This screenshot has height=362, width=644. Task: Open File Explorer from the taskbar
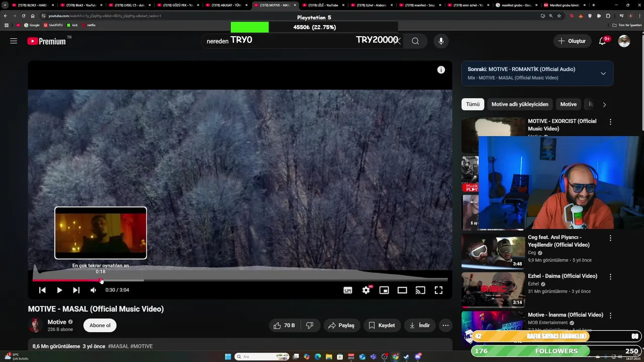[x=329, y=356]
